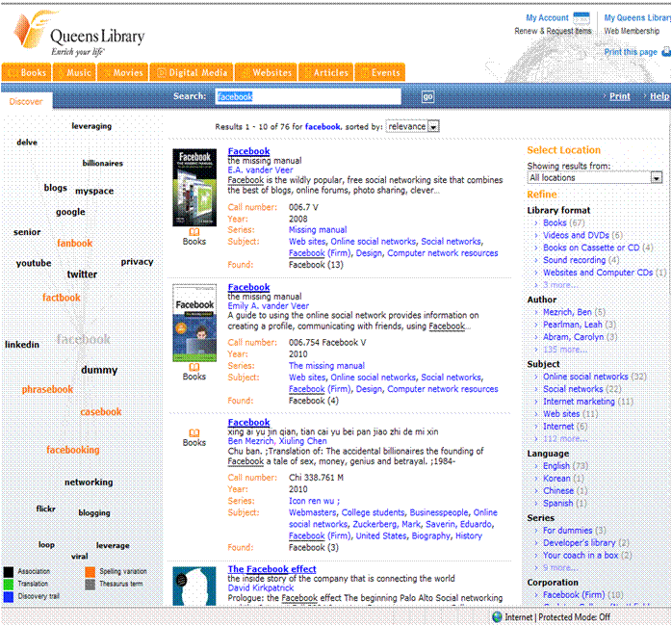Image resolution: width=672 pixels, height=626 pixels.
Task: Filter by Videos and DVDs format
Action: point(582,235)
